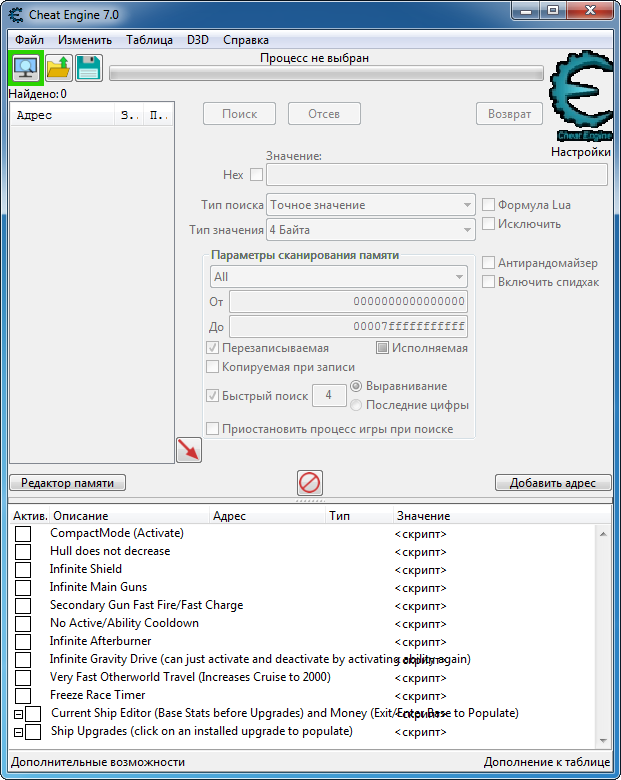
Task: Click the scan progress bar
Action: [x=326, y=74]
